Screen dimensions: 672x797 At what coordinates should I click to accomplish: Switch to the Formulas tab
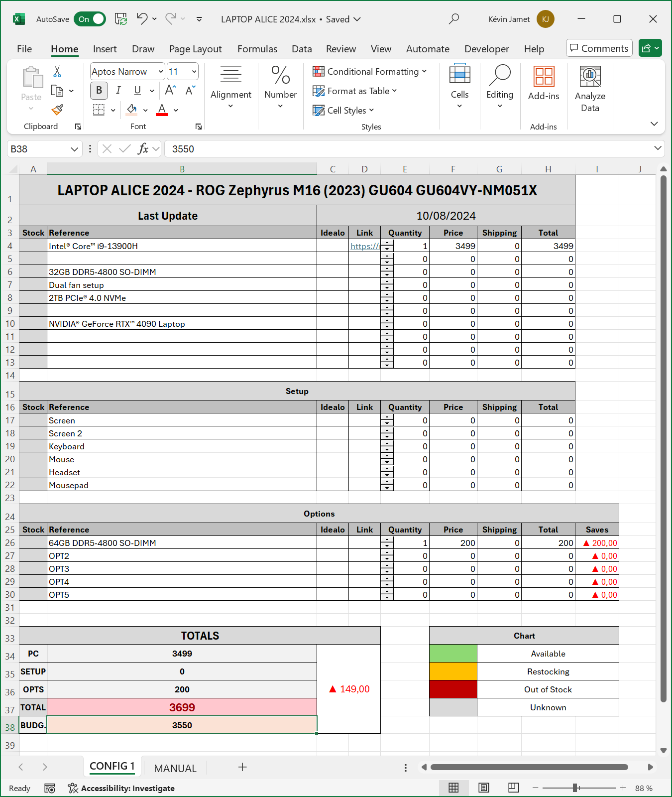coord(257,49)
